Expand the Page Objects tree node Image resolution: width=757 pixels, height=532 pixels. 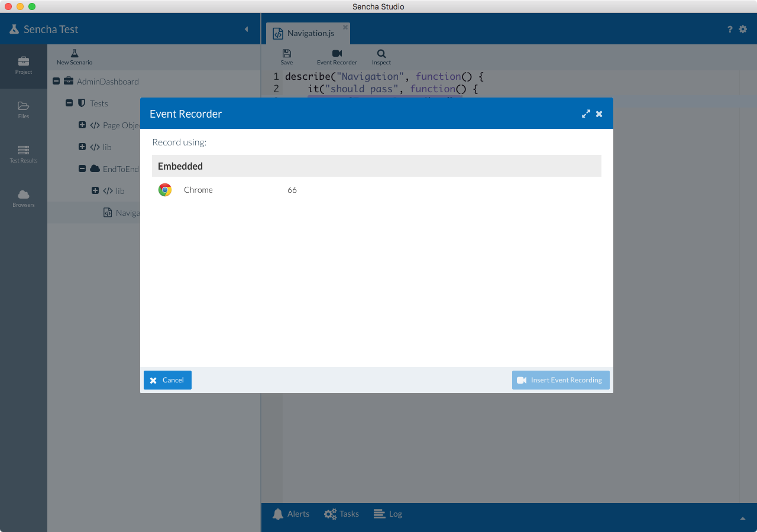pyautogui.click(x=82, y=125)
